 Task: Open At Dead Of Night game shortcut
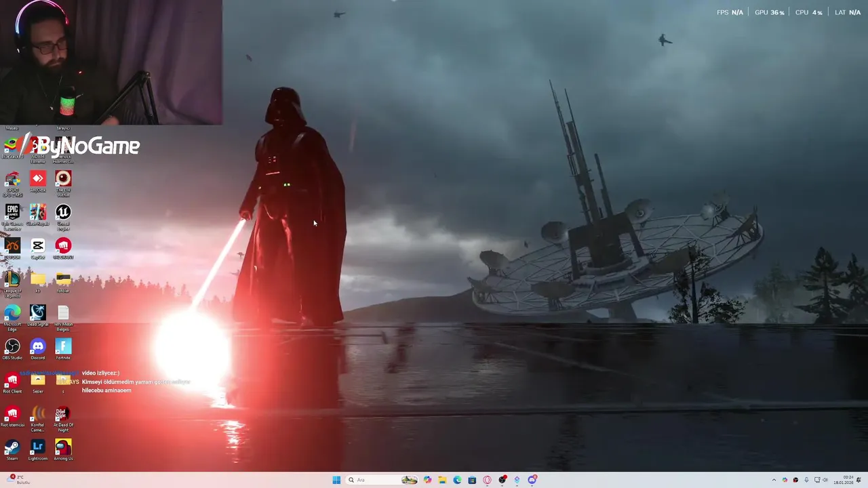pos(63,418)
